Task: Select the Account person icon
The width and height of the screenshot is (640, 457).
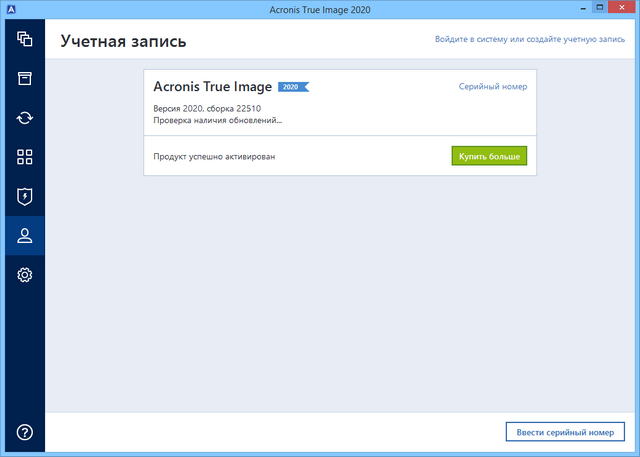Action: pyautogui.click(x=25, y=236)
